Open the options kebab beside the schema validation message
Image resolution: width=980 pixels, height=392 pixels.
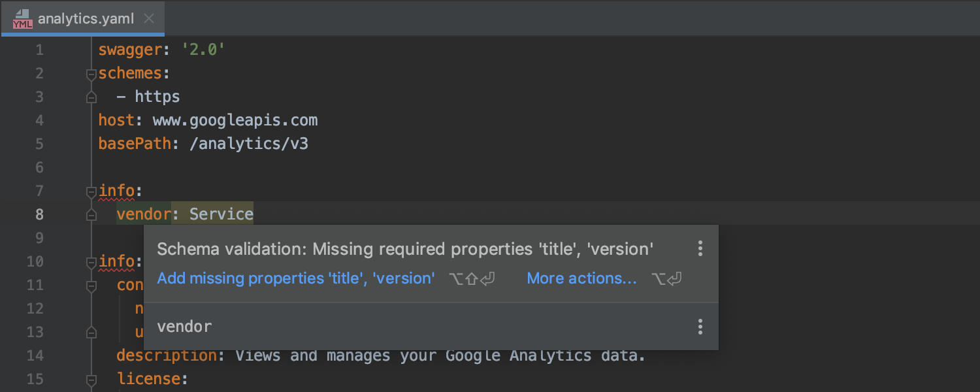(x=700, y=248)
